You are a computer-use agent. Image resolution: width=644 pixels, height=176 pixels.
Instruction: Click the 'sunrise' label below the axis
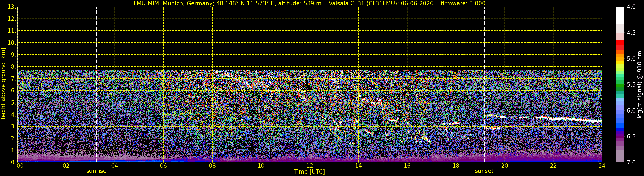(96, 171)
